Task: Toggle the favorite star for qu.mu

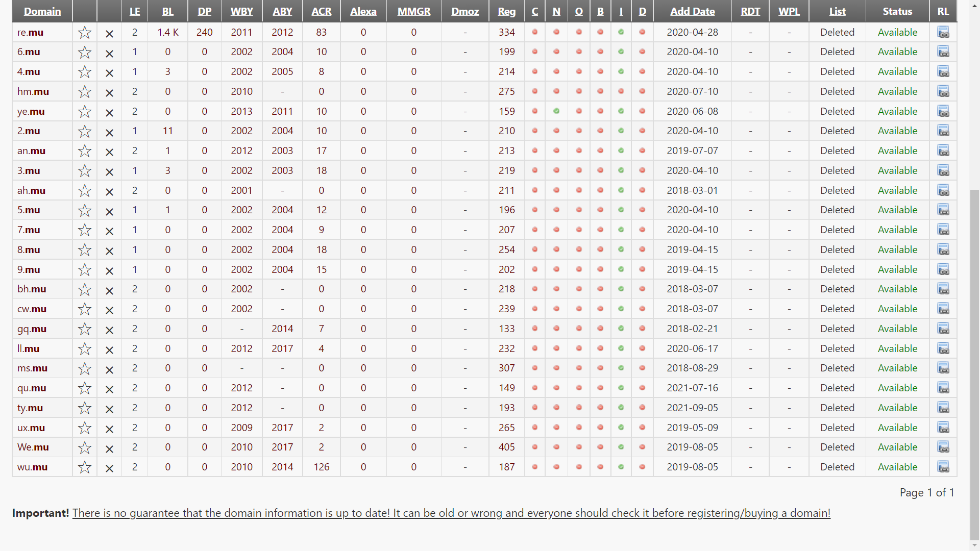Action: point(84,389)
